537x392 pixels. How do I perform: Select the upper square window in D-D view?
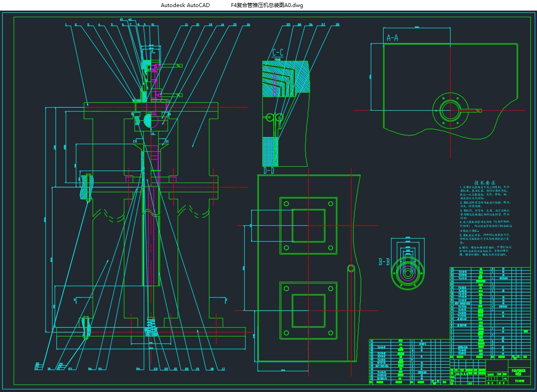[x=309, y=225]
